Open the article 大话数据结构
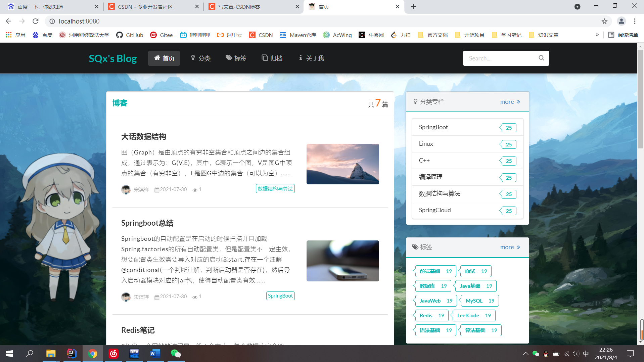The image size is (644, 362). (x=144, y=136)
